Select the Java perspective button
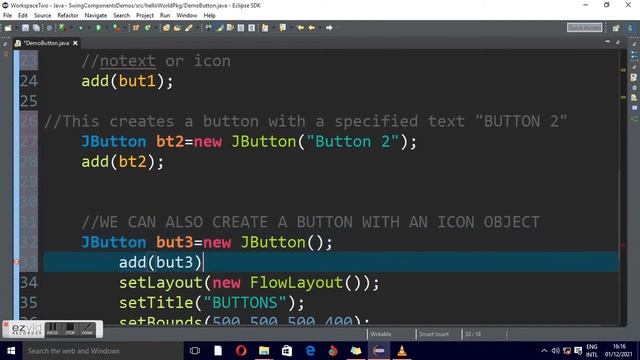 [x=631, y=28]
